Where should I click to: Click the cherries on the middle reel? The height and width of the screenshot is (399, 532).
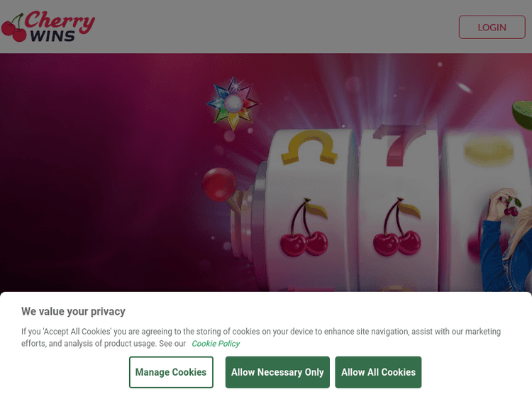coord(397,227)
